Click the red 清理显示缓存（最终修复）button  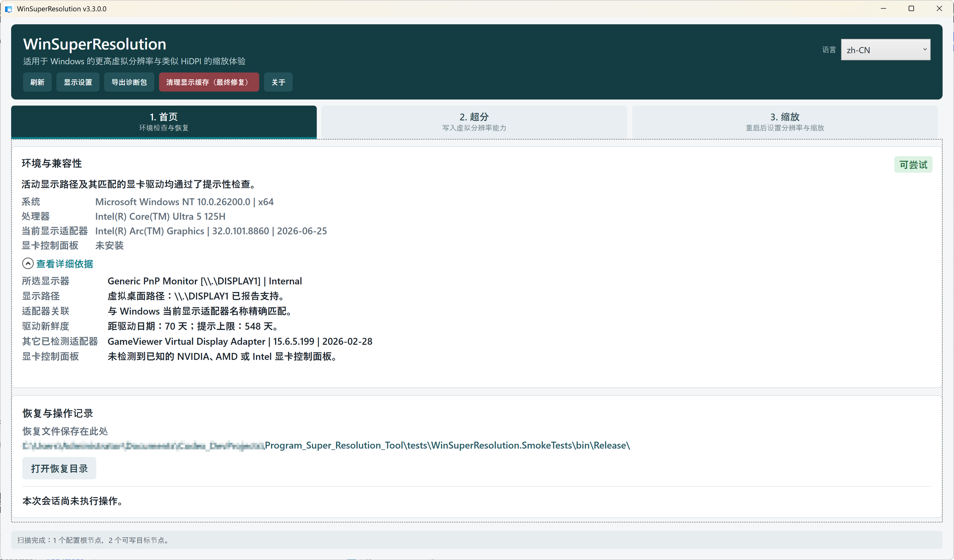click(x=209, y=82)
